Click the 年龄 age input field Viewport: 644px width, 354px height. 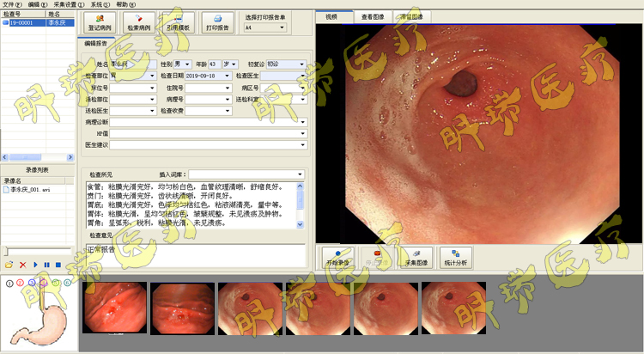[x=215, y=64]
